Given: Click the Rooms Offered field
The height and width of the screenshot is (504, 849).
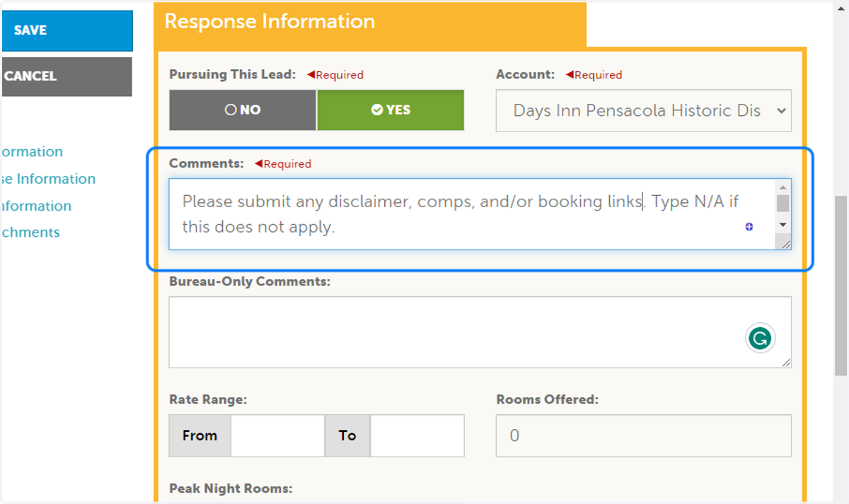Looking at the screenshot, I should pyautogui.click(x=643, y=435).
